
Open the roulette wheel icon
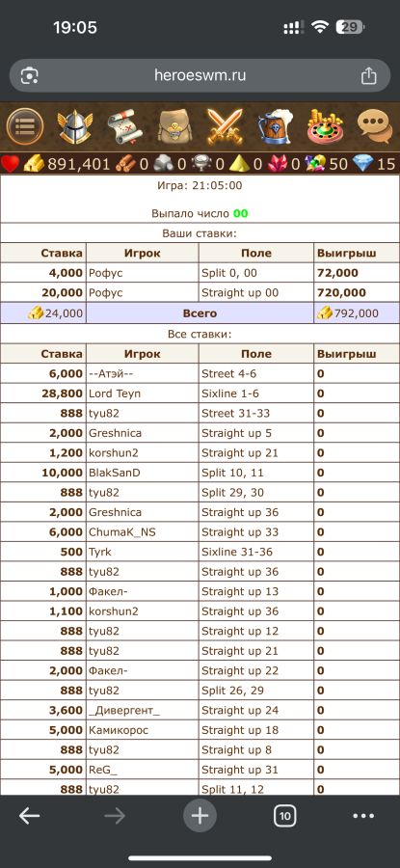point(326,126)
